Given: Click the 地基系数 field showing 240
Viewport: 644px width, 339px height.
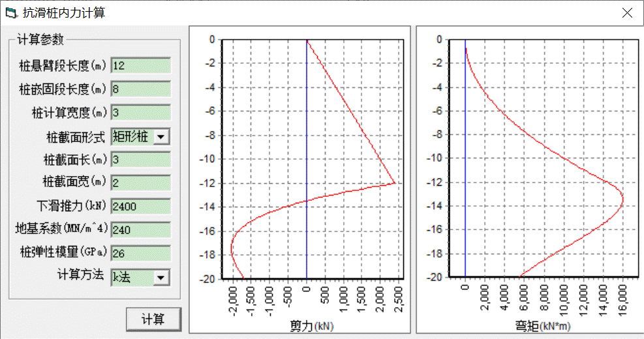Looking at the screenshot, I should coord(140,230).
